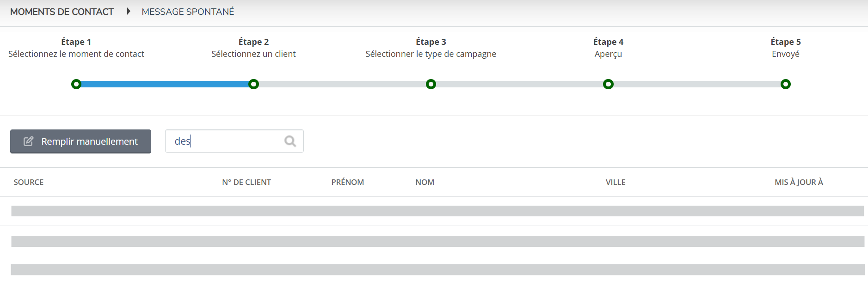Viewport: 868px width, 282px height.
Task: Sort by the NOM column header
Action: (x=425, y=182)
